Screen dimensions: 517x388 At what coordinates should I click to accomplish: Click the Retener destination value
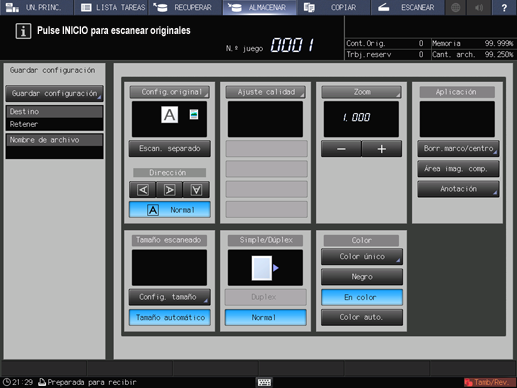[x=54, y=124]
